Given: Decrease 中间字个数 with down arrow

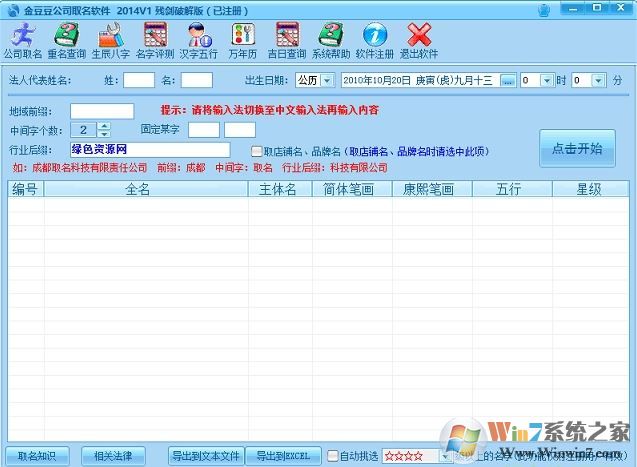Looking at the screenshot, I should (x=104, y=134).
